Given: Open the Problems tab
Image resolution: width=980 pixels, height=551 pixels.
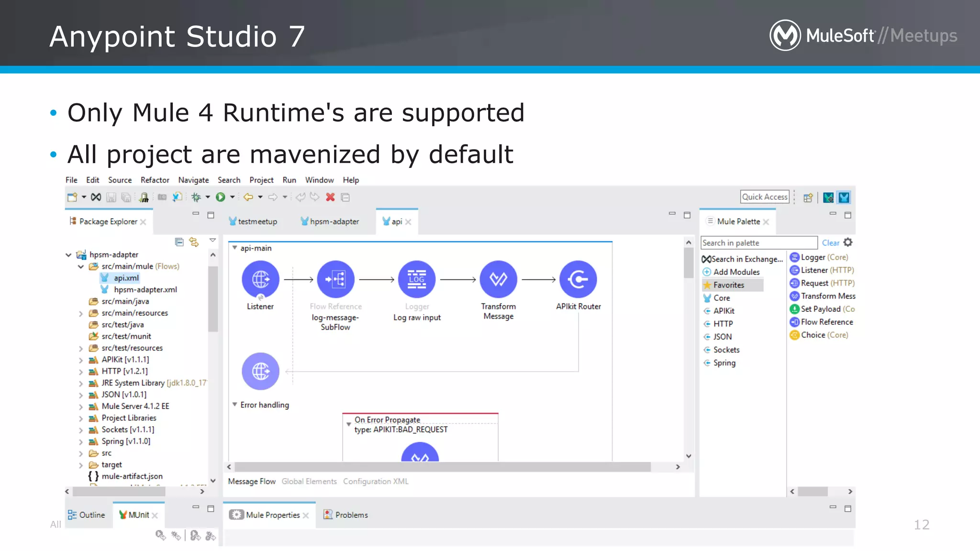Looking at the screenshot, I should coord(345,515).
